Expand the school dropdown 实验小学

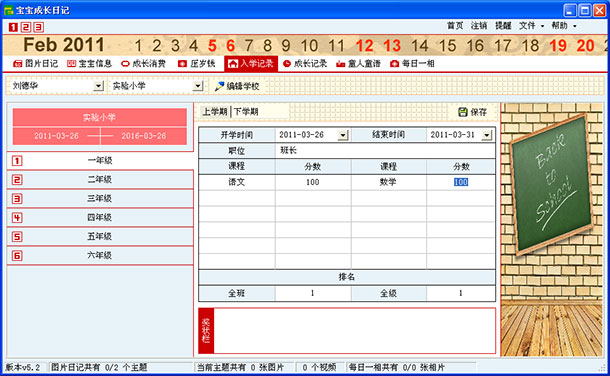point(198,86)
